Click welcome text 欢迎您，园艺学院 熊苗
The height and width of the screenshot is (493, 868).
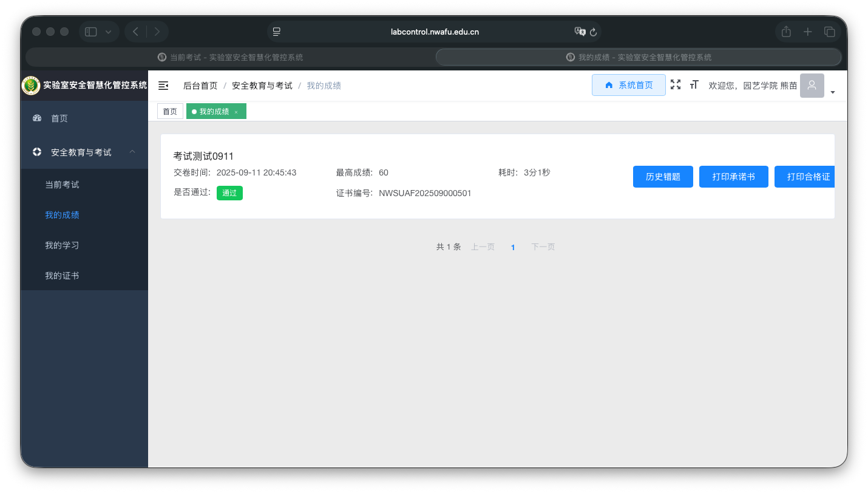[753, 86]
